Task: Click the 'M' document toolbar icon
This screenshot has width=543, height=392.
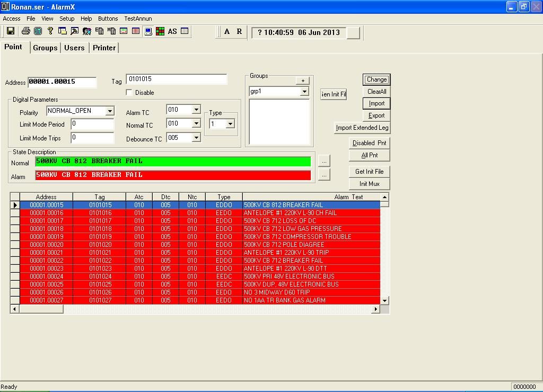Action: click(111, 31)
